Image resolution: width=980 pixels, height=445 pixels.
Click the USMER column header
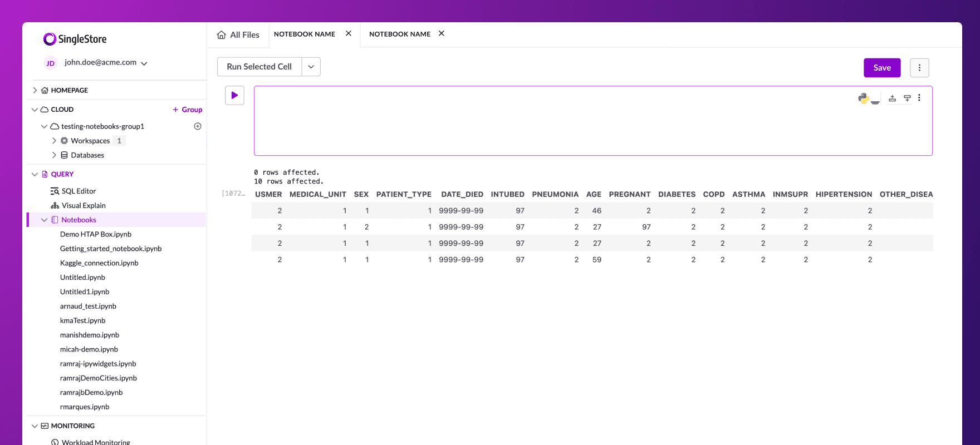coord(268,194)
